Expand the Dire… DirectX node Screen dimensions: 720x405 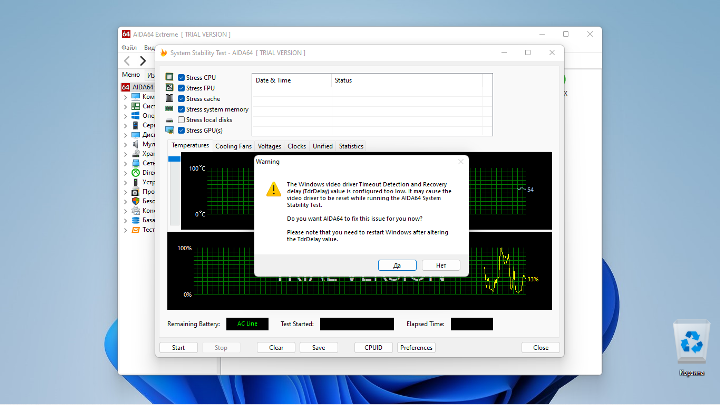click(x=125, y=173)
